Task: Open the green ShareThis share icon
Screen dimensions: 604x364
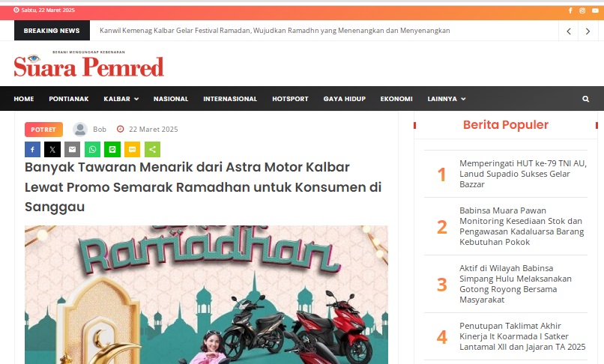Action: [153, 150]
